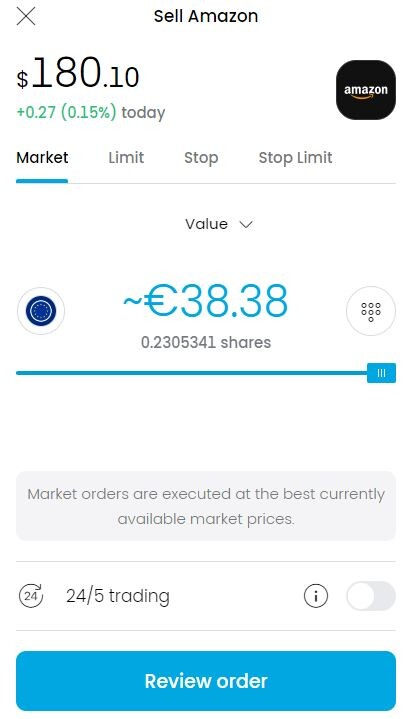Image resolution: width=411 pixels, height=719 pixels.
Task: Enable the 24/5 trading switch
Action: point(371,596)
